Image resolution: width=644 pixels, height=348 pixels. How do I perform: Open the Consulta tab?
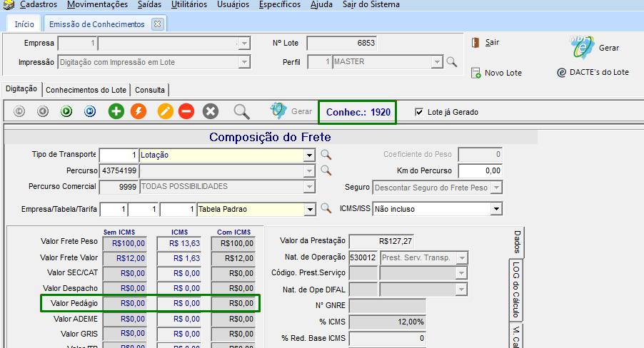click(x=150, y=90)
